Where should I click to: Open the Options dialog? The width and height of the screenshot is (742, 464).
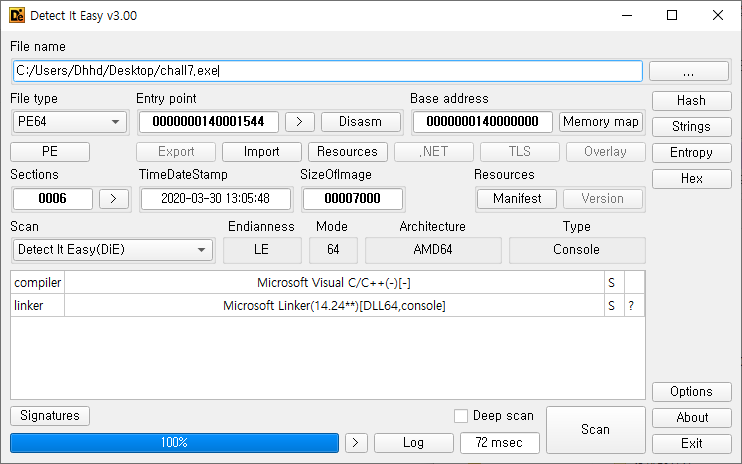tap(691, 392)
